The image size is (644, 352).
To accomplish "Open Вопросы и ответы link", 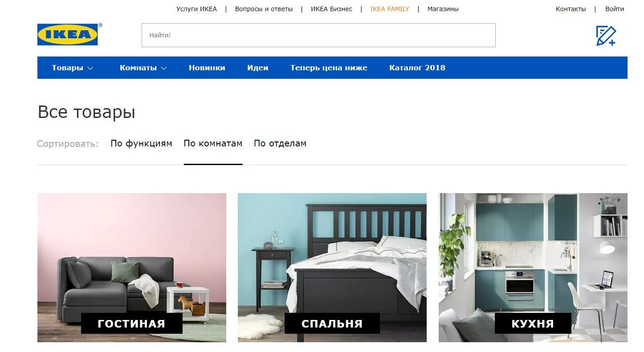I will (264, 9).
